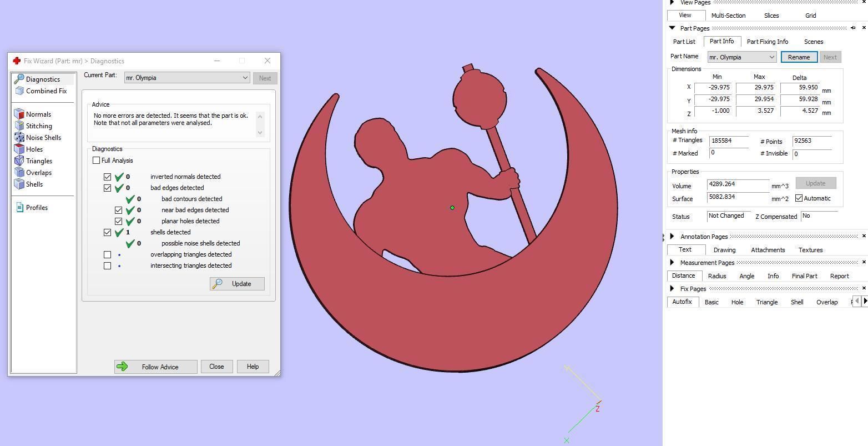Open the Hole fix tab

point(737,302)
